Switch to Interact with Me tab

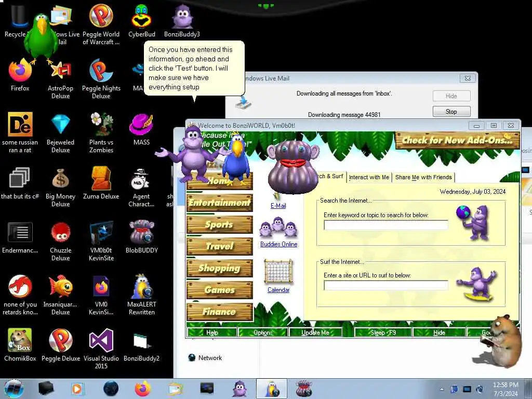[369, 177]
